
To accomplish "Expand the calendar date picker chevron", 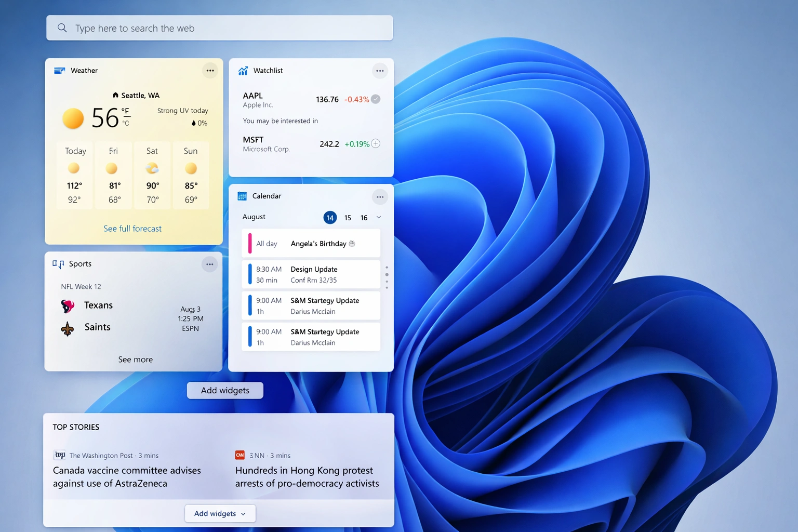I will coord(379,217).
